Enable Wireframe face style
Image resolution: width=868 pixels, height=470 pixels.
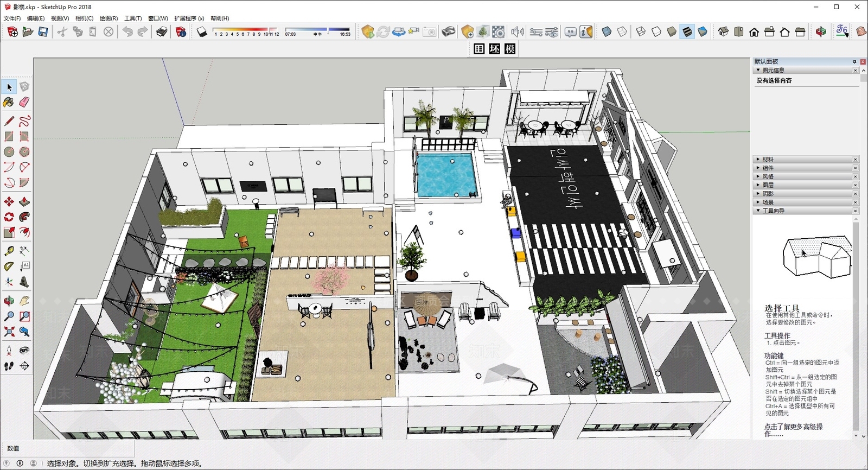(641, 32)
